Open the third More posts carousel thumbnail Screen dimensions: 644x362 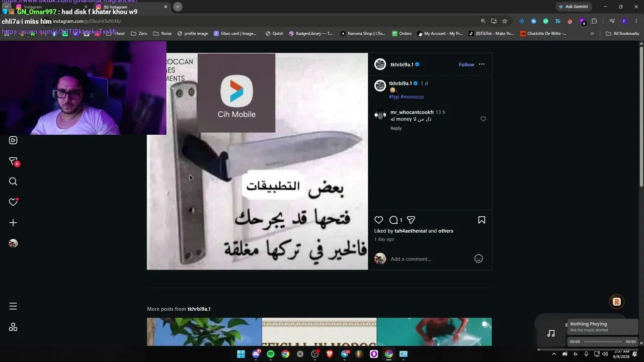click(434, 332)
